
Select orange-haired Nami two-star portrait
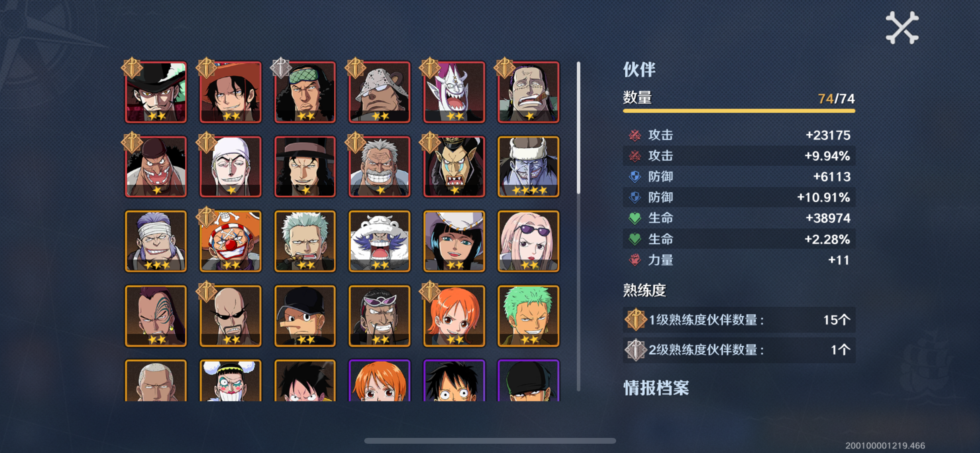(x=454, y=316)
